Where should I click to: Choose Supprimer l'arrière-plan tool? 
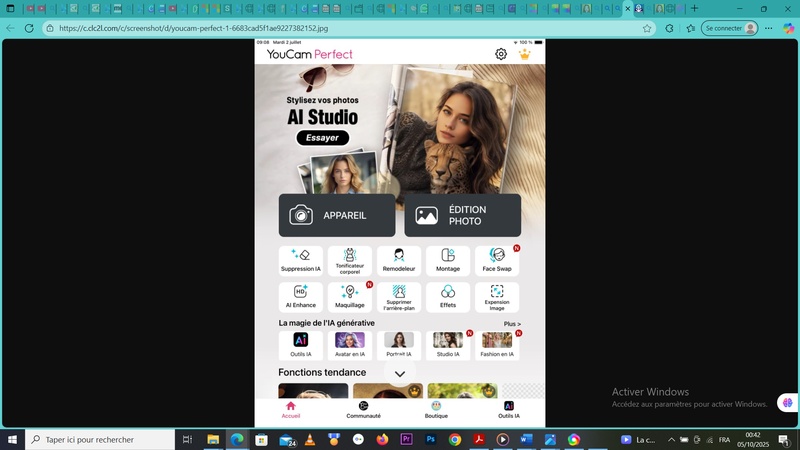[x=399, y=296]
